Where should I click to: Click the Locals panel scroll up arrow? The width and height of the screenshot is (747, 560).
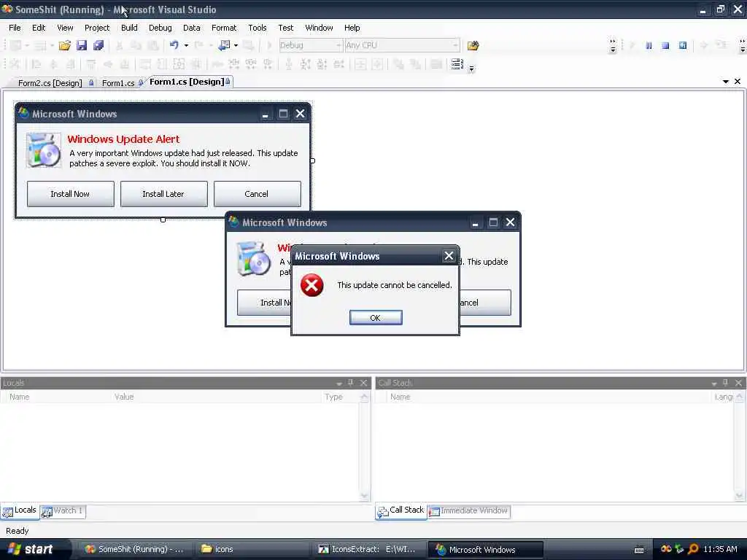pyautogui.click(x=365, y=397)
